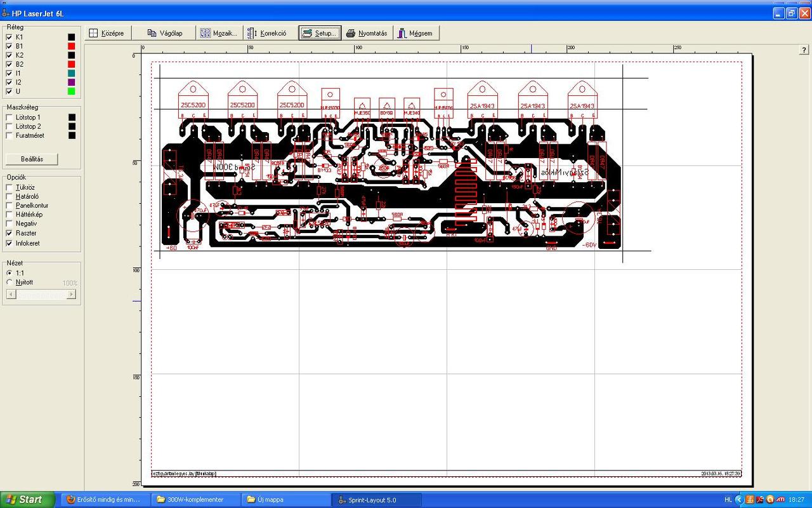Click the red color swatch for B2

[72, 64]
